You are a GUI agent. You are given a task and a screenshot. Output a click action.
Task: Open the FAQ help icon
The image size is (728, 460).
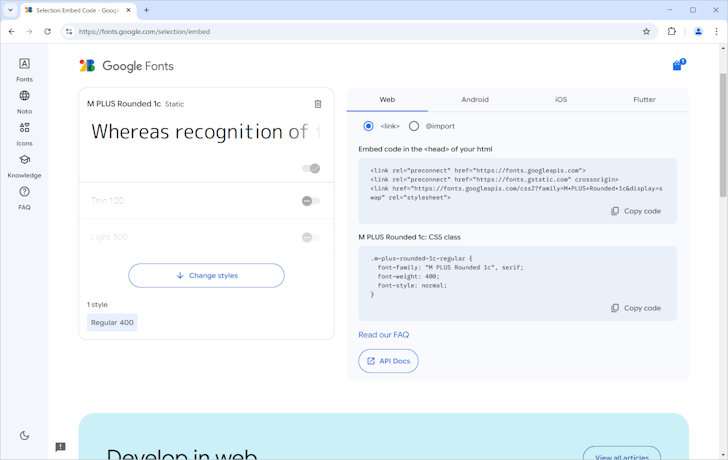(x=25, y=192)
